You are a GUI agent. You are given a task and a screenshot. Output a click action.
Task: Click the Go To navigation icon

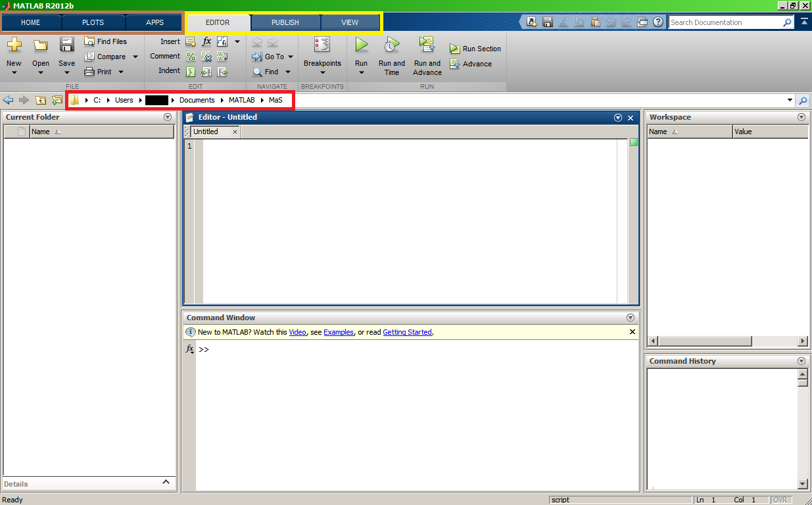[x=258, y=57]
